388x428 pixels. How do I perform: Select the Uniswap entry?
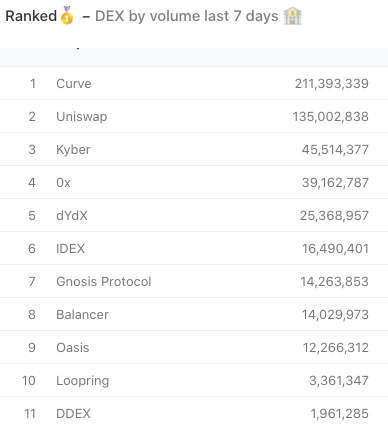(82, 116)
